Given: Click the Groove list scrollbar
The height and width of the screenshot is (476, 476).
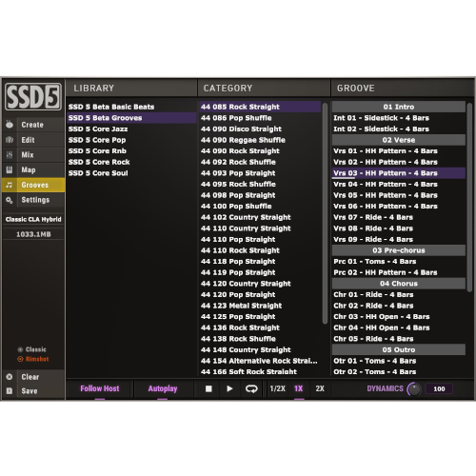Looking at the screenshot, I should (469, 197).
